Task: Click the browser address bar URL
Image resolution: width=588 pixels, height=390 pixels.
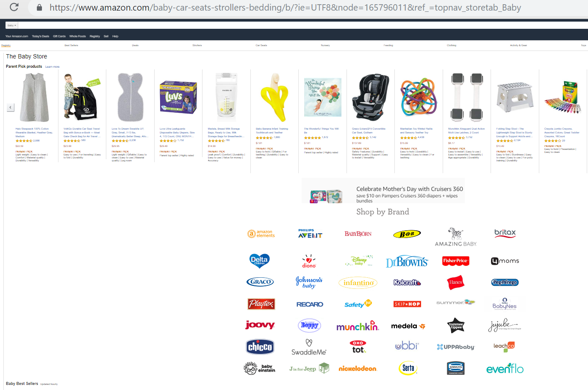Action: point(285,8)
